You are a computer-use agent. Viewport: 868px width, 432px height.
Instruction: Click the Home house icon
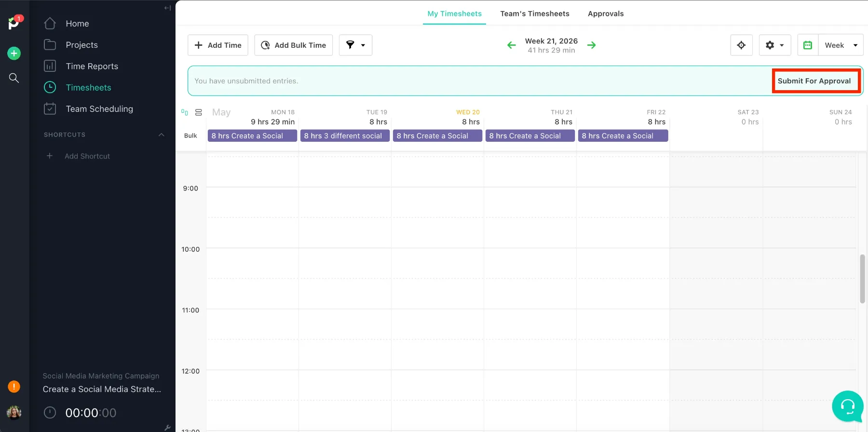50,23
